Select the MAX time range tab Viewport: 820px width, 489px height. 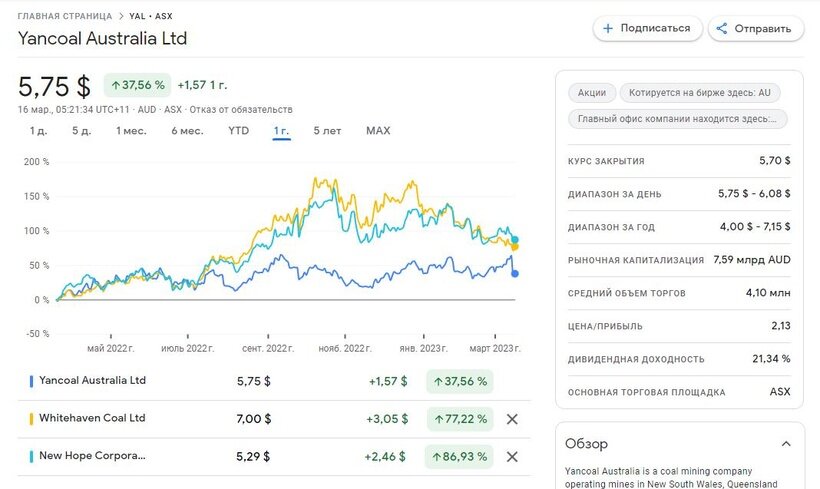pos(378,131)
